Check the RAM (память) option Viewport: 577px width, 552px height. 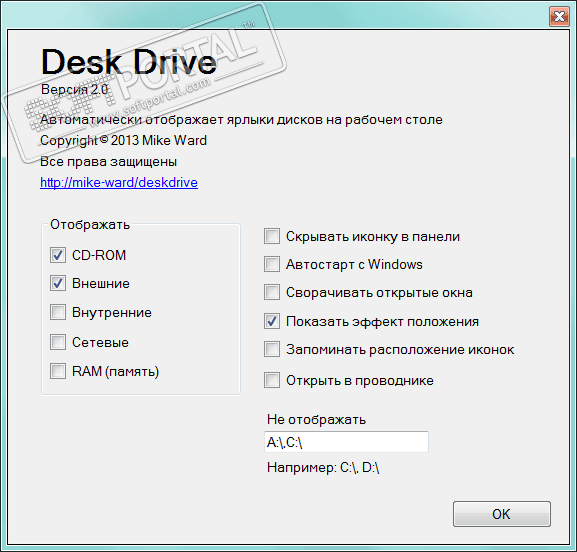pos(58,371)
